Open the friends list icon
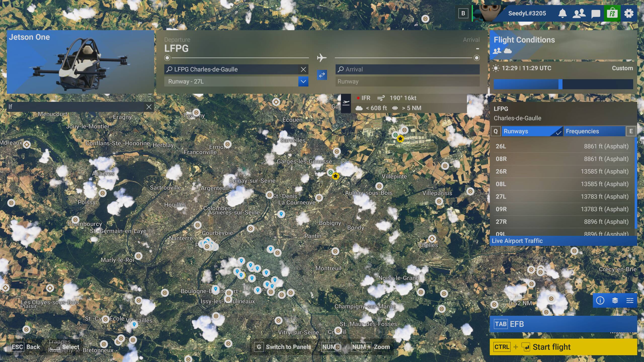The height and width of the screenshot is (362, 644). 579,13
